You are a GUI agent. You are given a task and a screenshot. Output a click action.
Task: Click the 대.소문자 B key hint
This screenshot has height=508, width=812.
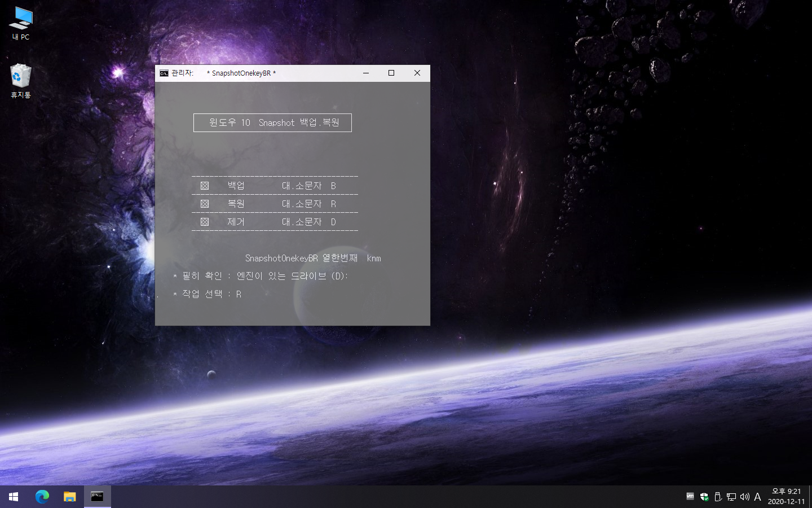point(309,186)
